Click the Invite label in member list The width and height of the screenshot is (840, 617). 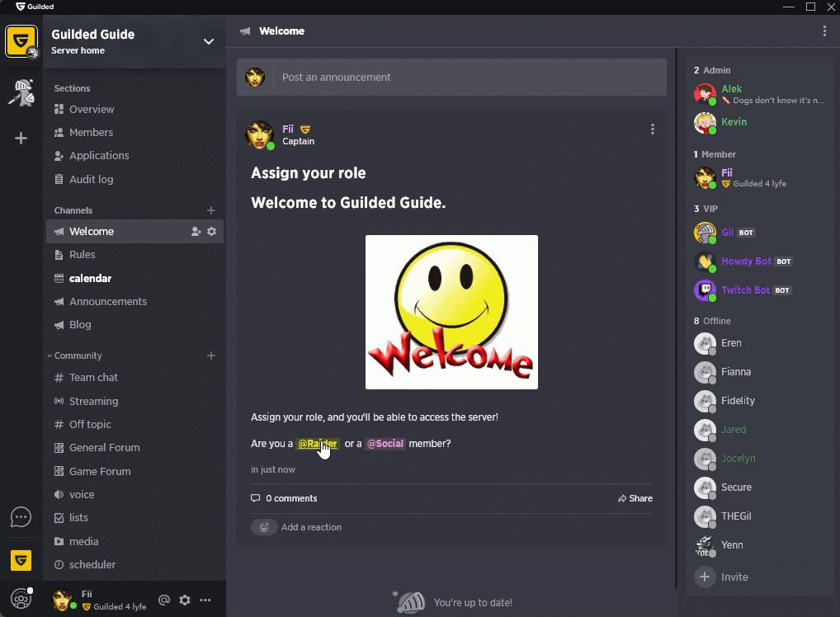click(x=734, y=577)
